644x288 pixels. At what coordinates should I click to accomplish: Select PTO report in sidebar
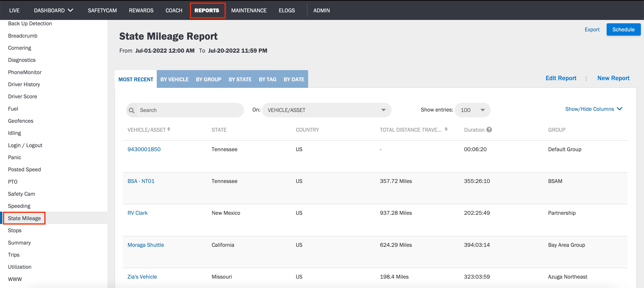pyautogui.click(x=13, y=182)
